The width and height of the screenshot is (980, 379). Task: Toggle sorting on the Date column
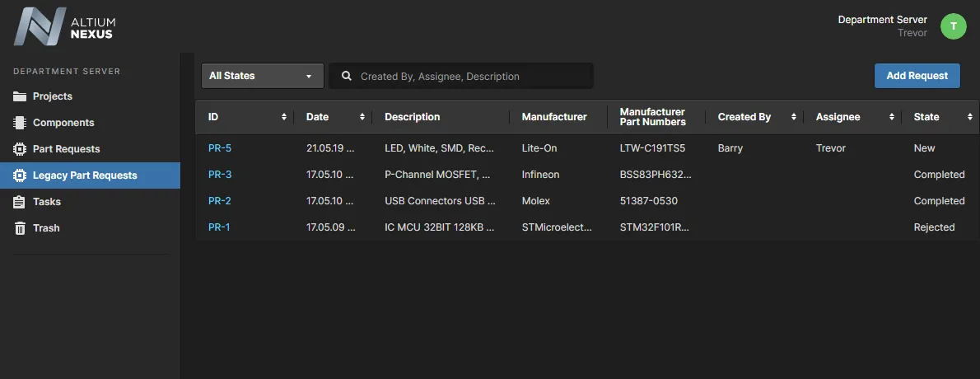tap(362, 117)
